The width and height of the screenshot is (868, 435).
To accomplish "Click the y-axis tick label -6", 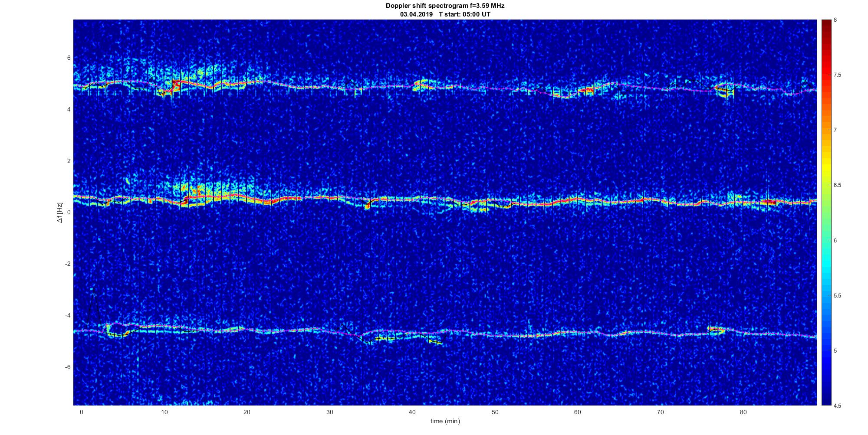I will (68, 367).
